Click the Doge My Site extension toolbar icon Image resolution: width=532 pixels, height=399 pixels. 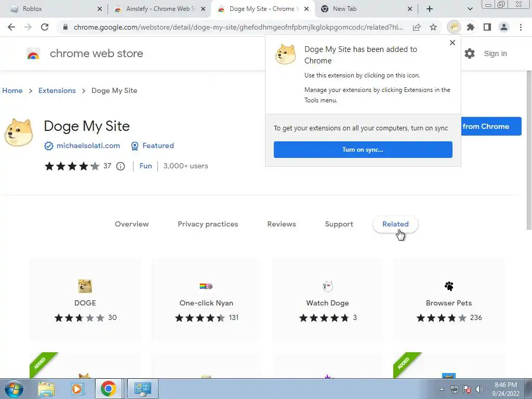click(454, 27)
